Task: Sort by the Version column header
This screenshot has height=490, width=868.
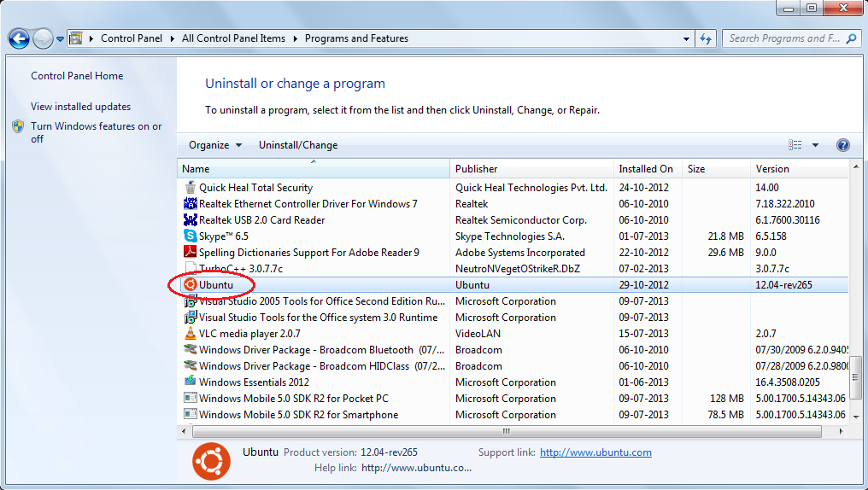Action: pos(800,169)
